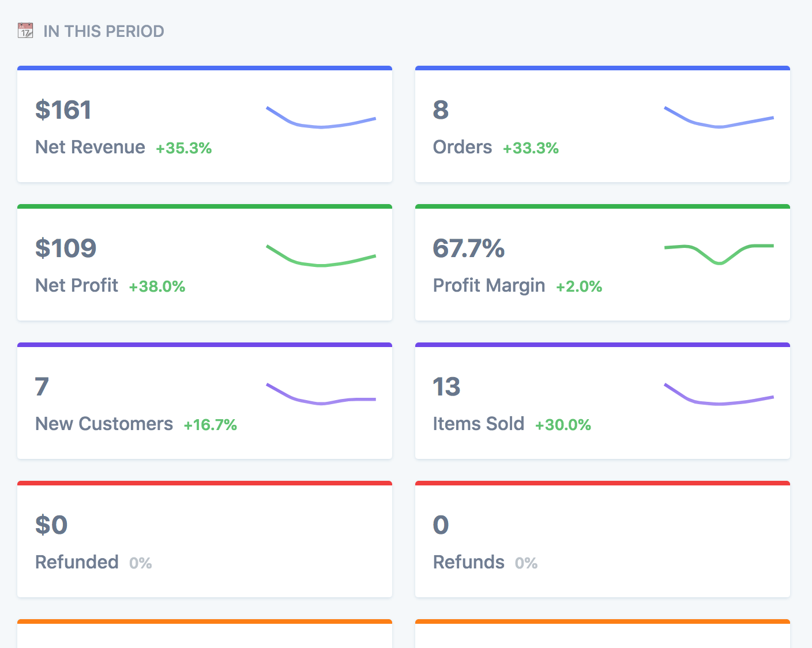Image resolution: width=812 pixels, height=648 pixels.
Task: Click the Profit Margin sparkline graph
Action: 719,254
